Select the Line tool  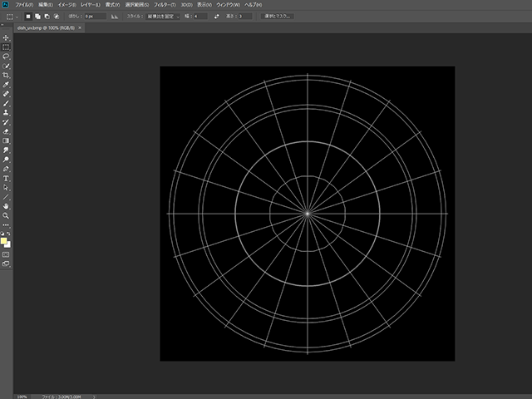point(6,197)
